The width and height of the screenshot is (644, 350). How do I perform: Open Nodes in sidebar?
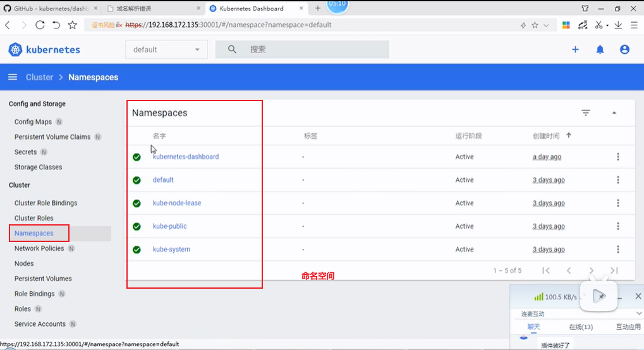pyautogui.click(x=24, y=263)
